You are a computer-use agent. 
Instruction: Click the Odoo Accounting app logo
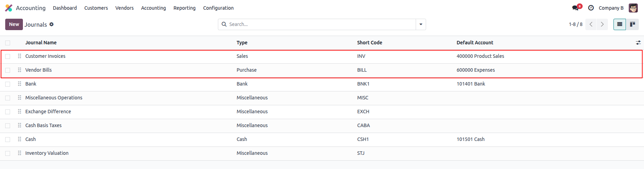9,8
